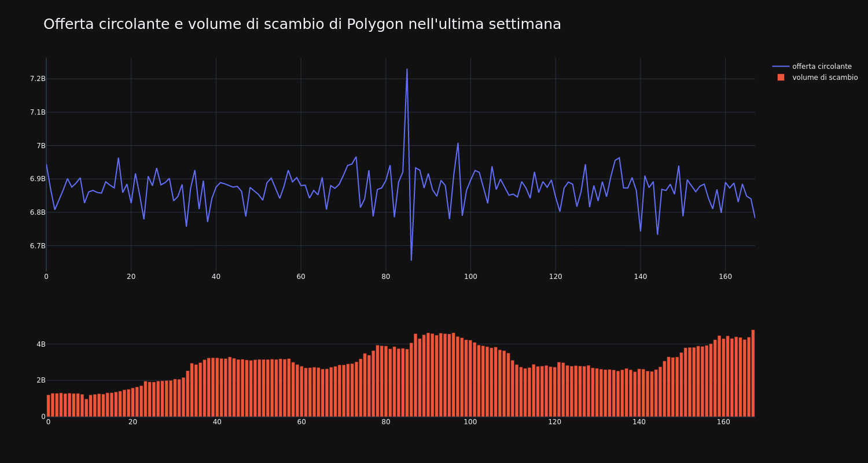The image size is (868, 463).
Task: Toggle the offerta circolante legend entry
Action: pyautogui.click(x=815, y=67)
